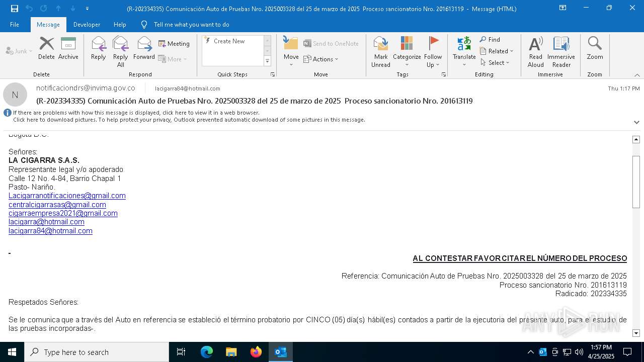Click lacigarra@hotmail.com link
This screenshot has width=644, height=362.
[x=46, y=222]
